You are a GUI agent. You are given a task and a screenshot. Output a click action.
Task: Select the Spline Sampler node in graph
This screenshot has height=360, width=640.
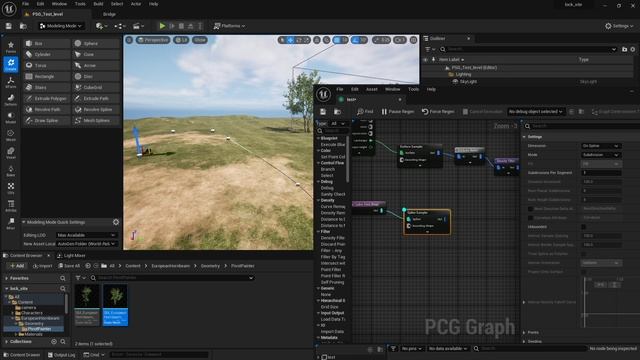point(427,222)
